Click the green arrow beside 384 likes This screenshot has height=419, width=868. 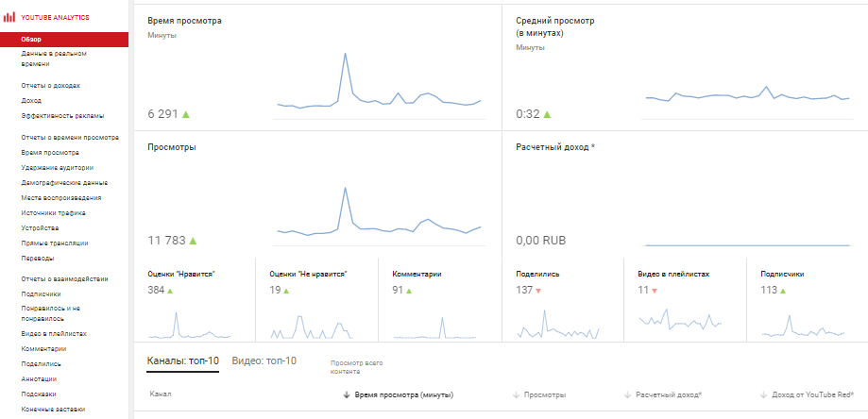click(x=170, y=291)
